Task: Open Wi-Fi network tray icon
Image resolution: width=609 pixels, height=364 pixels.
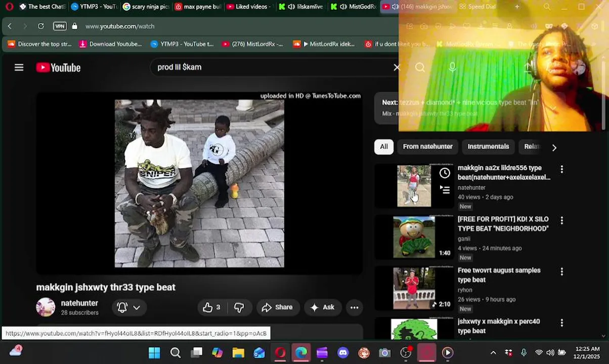Action: point(539,352)
